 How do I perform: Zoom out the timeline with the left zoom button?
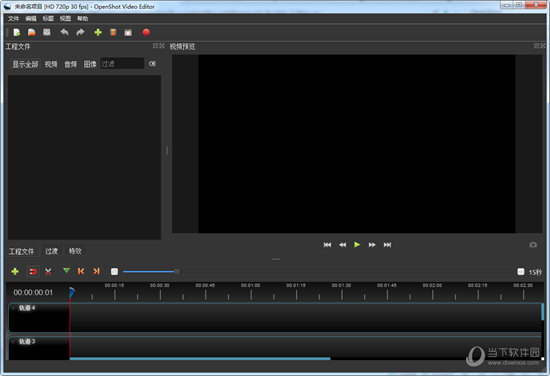tap(114, 271)
